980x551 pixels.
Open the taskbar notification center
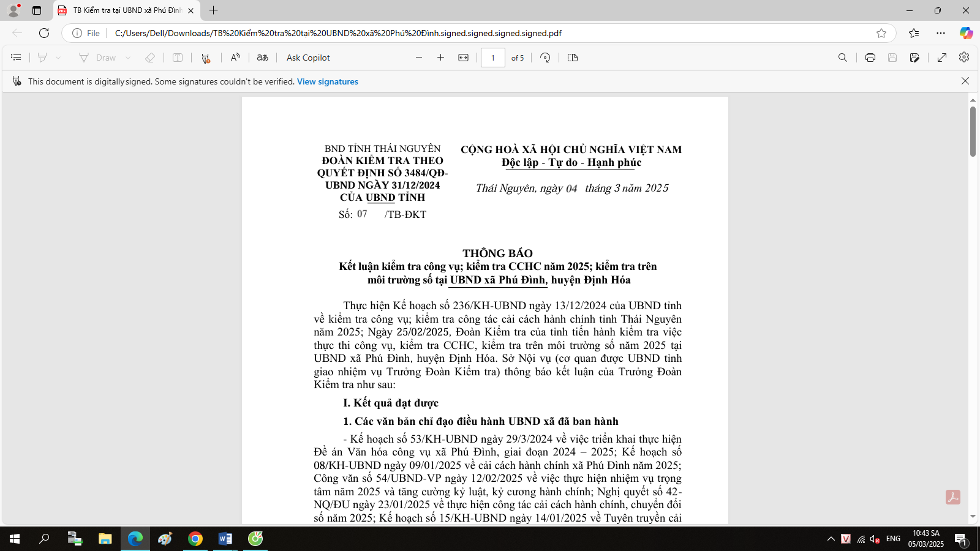point(961,539)
